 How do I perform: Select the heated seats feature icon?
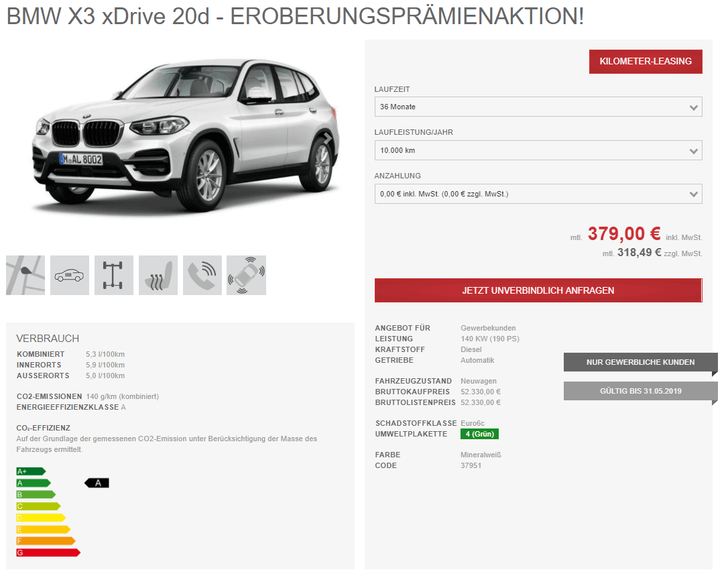[x=158, y=275]
